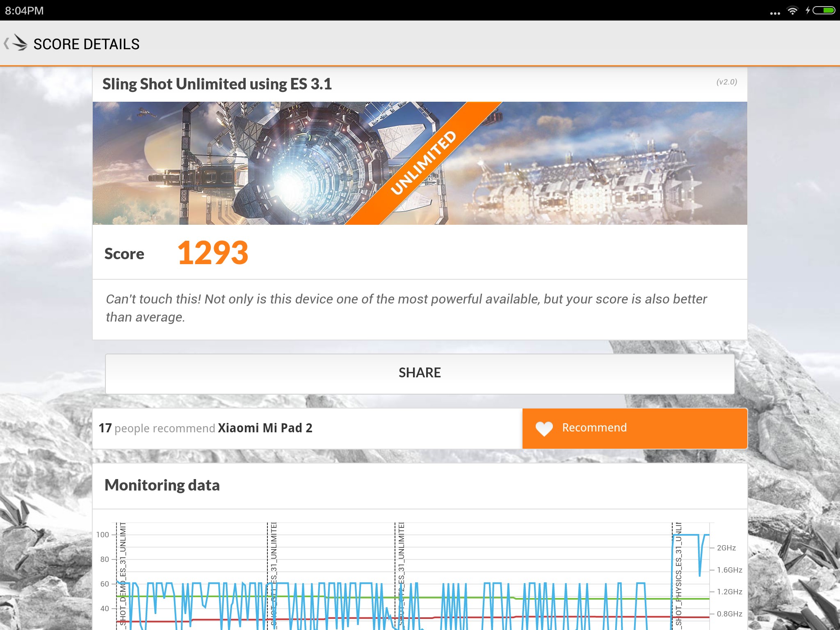Tap the 0.8GHz axis label on chart
The width and height of the screenshot is (840, 630).
(x=729, y=614)
